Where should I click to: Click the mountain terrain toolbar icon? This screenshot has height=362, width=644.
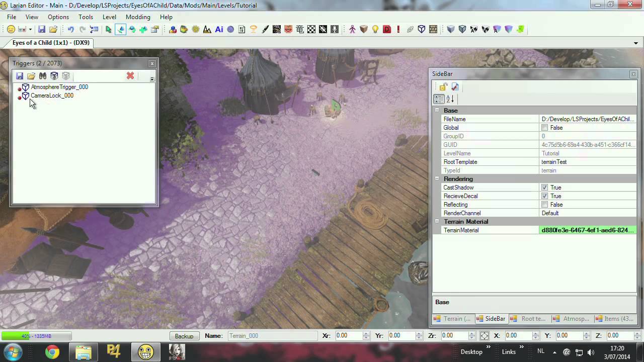click(x=207, y=30)
